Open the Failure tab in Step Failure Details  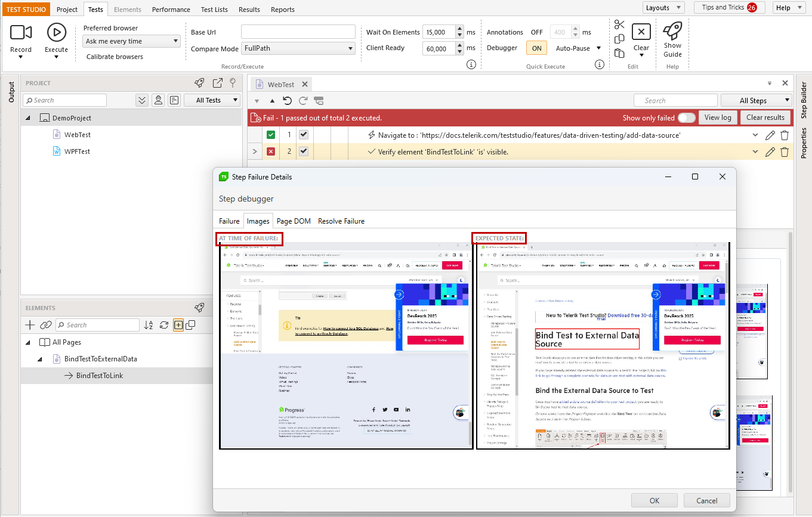coord(229,221)
